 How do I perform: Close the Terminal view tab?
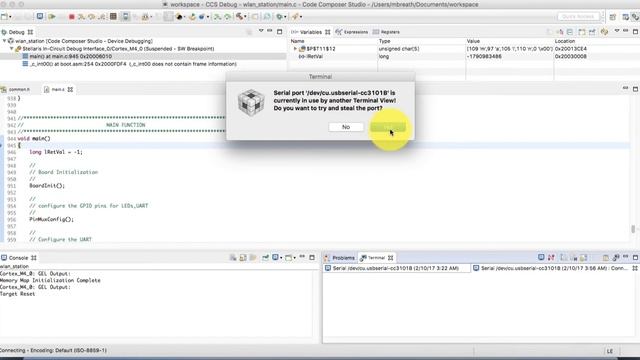(391, 258)
